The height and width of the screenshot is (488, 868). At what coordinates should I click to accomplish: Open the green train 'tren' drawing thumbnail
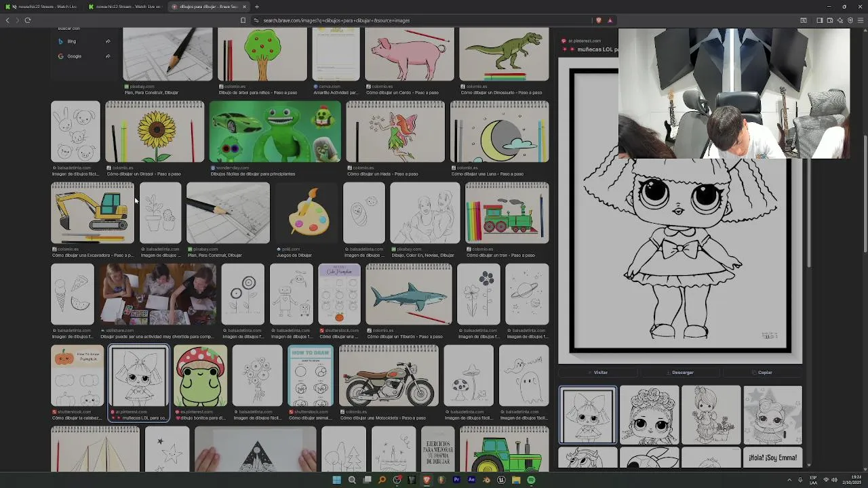[x=507, y=213]
